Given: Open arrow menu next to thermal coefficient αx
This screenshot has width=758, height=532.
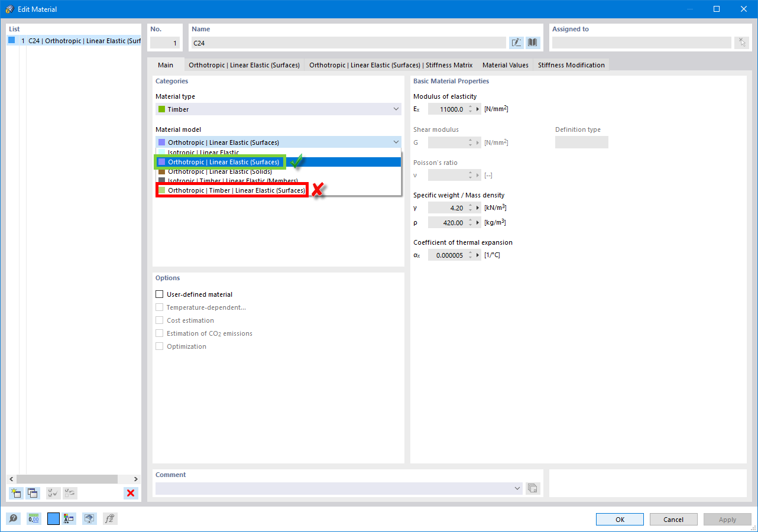Looking at the screenshot, I should [477, 255].
